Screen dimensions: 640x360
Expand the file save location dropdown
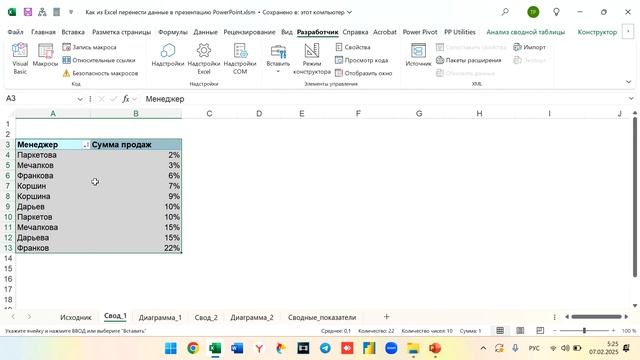[349, 12]
